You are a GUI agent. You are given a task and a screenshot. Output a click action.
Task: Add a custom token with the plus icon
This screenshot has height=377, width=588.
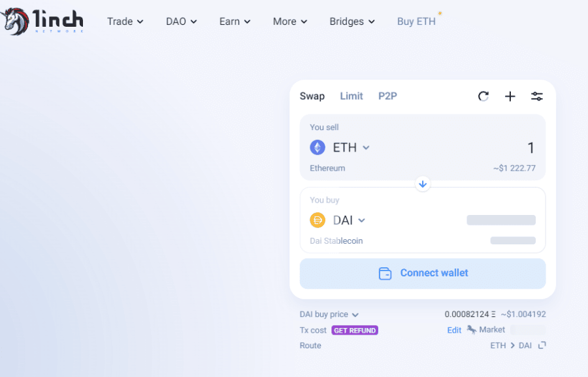tap(510, 97)
